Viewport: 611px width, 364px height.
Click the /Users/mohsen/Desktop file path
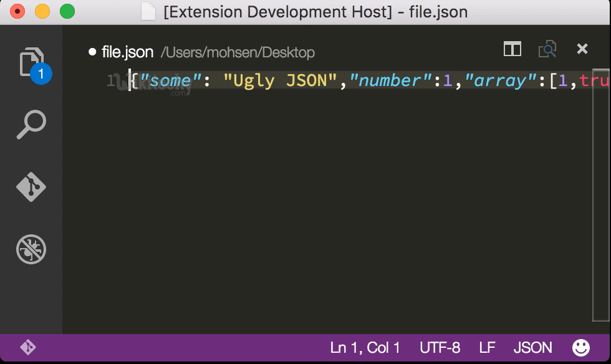pyautogui.click(x=238, y=52)
